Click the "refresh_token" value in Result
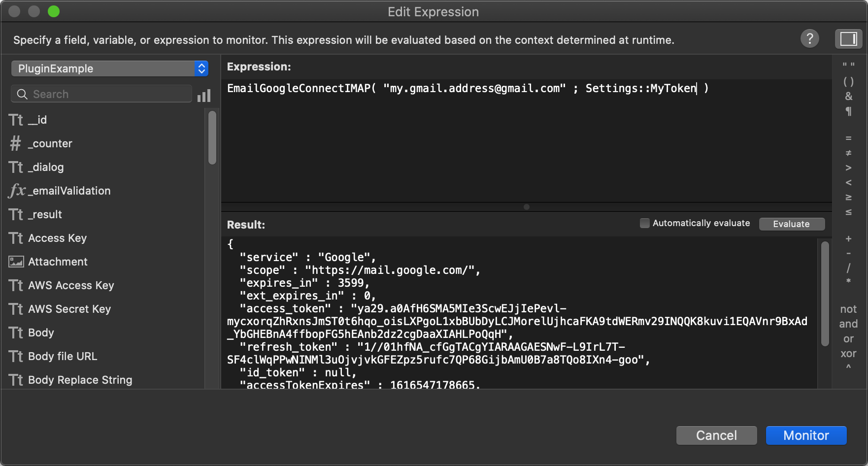This screenshot has height=466, width=868. (x=438, y=353)
